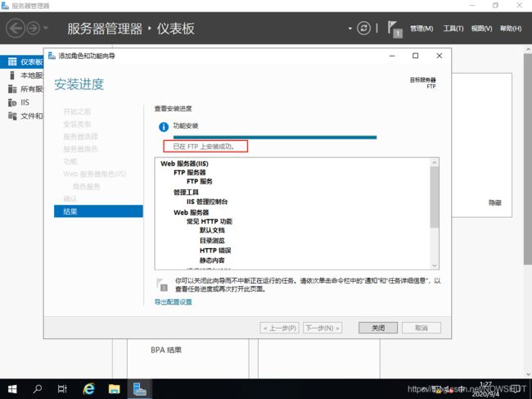The image size is (532, 399).
Task: Click the feature list scroll-up arrow
Action: tap(435, 162)
